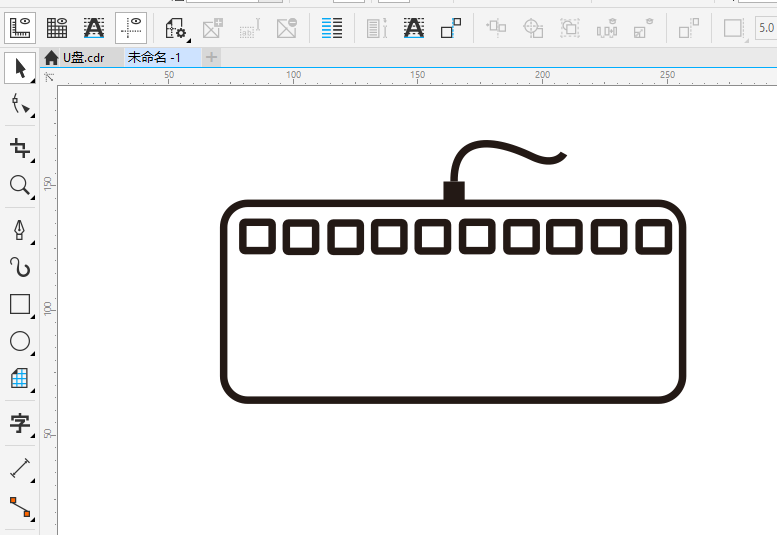777x535 pixels.
Task: Toggle the Snap to Objects icon
Action: [451, 28]
